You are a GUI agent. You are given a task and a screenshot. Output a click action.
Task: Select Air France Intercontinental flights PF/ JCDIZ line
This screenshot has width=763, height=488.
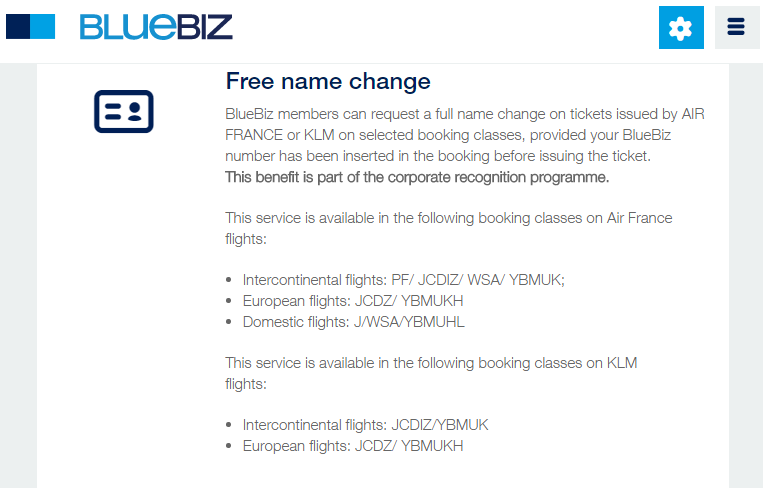[x=403, y=280]
